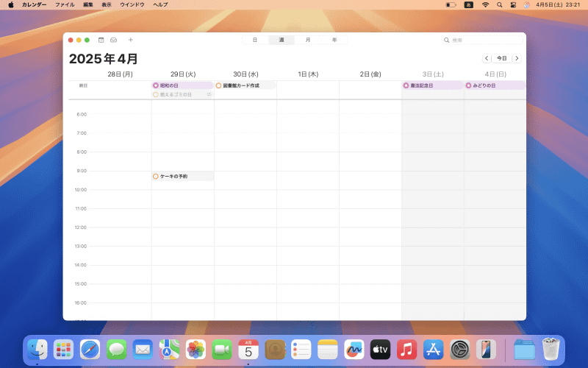Open Reminders from the Dock
The height and width of the screenshot is (368, 588).
[x=301, y=350]
